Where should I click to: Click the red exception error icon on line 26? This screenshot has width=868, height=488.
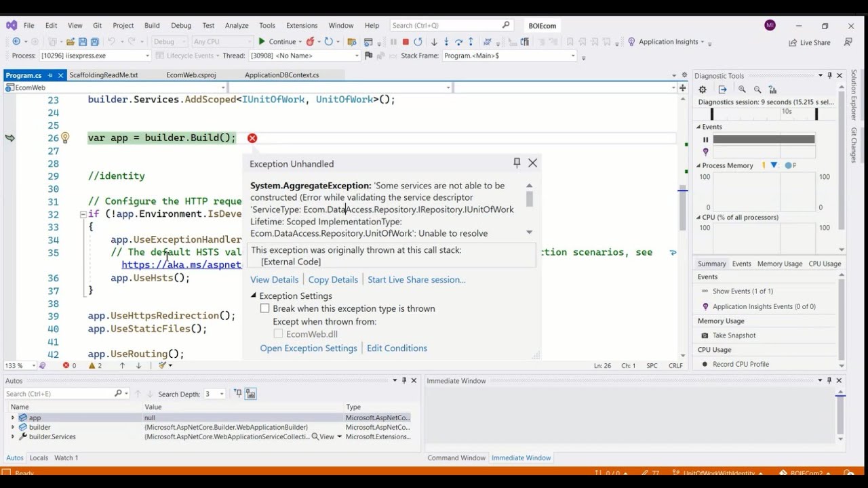coord(252,138)
